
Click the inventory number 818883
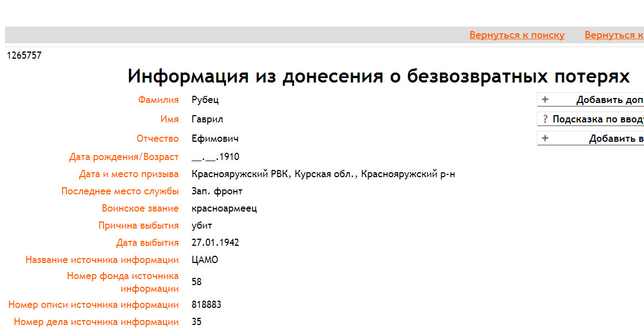(207, 305)
